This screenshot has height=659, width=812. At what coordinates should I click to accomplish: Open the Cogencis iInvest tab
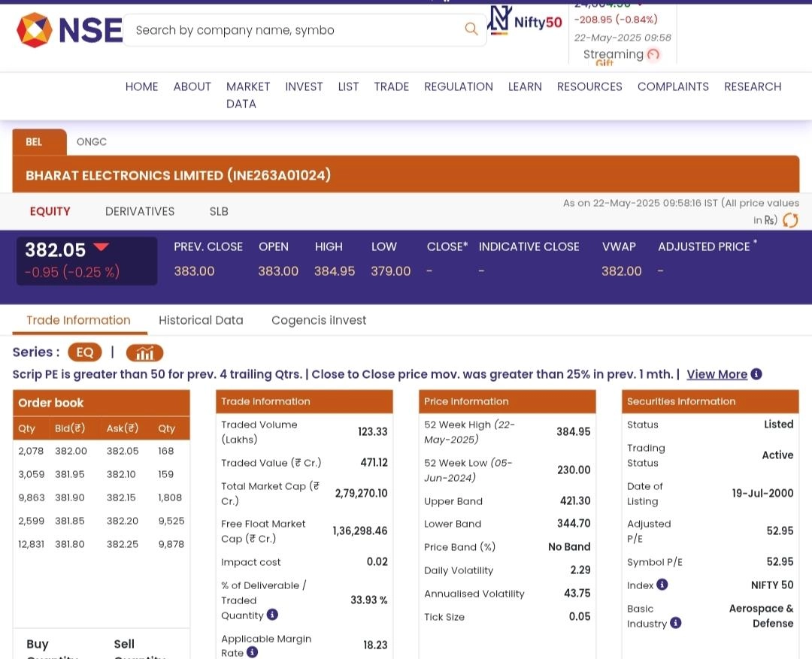click(x=319, y=320)
